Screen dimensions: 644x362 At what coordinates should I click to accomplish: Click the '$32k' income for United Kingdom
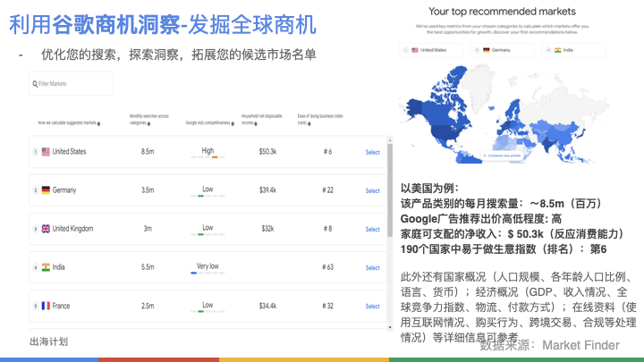click(x=267, y=229)
